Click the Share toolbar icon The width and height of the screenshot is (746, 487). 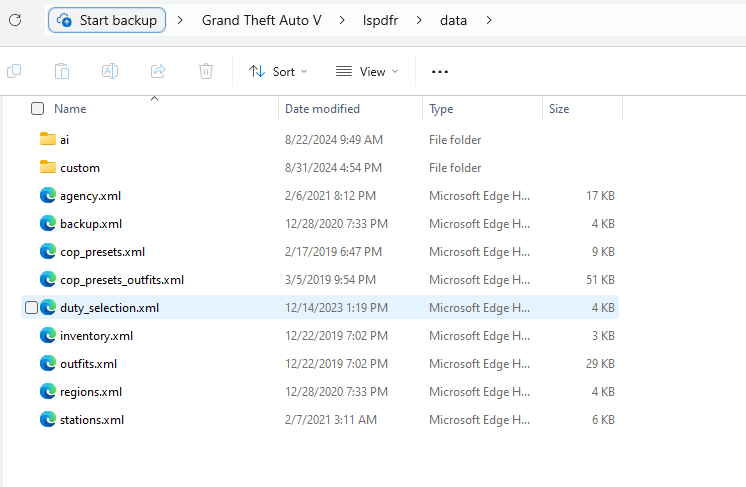[x=158, y=71]
